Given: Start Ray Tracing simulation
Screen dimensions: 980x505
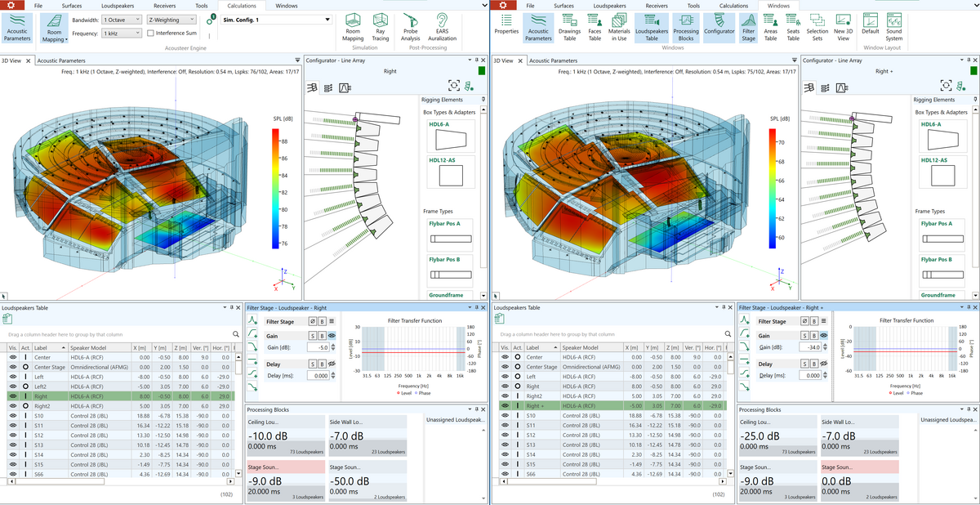Looking at the screenshot, I should point(381,28).
